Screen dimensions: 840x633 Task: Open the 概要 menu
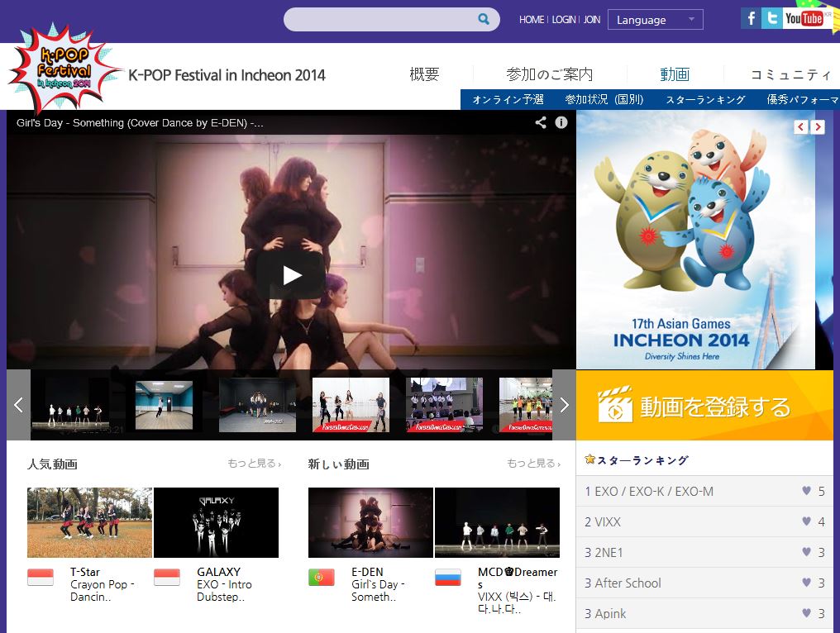424,74
